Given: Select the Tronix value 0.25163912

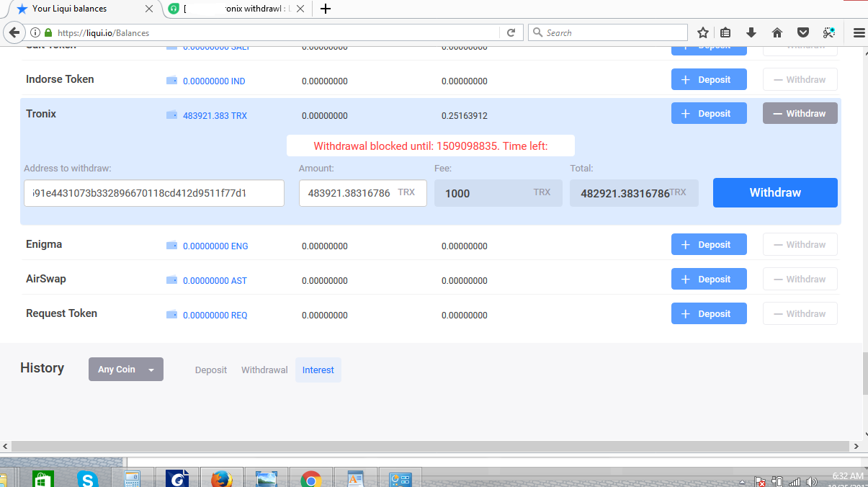Looking at the screenshot, I should point(465,115).
